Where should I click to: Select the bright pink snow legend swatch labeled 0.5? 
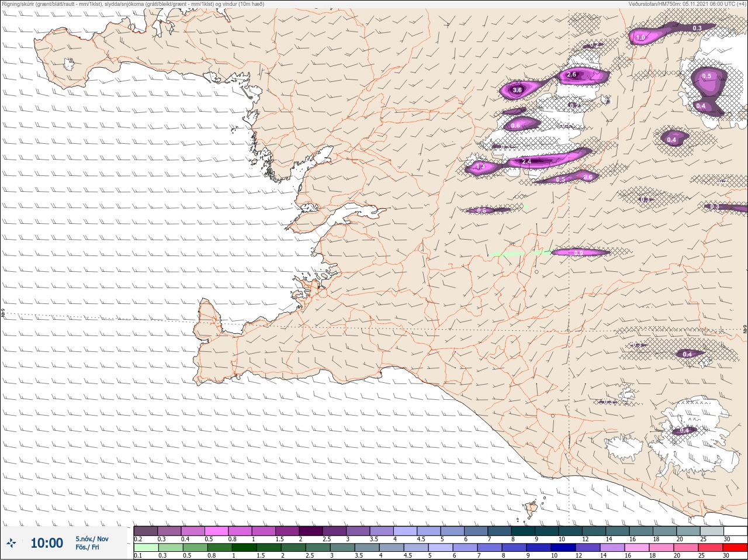[216, 530]
